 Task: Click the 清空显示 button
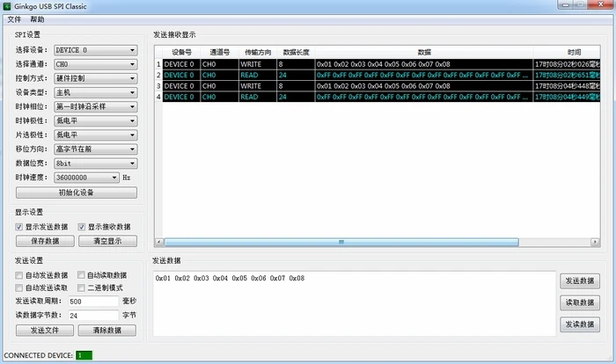(x=107, y=241)
